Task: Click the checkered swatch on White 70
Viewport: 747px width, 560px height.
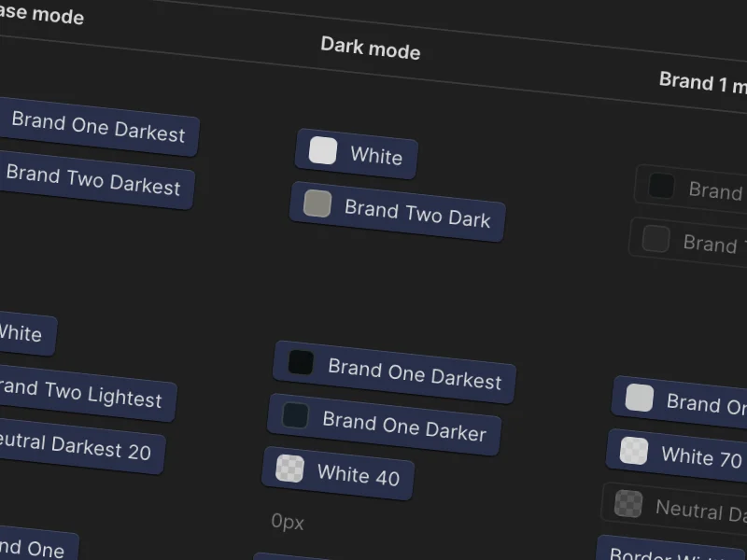Action: point(634,451)
